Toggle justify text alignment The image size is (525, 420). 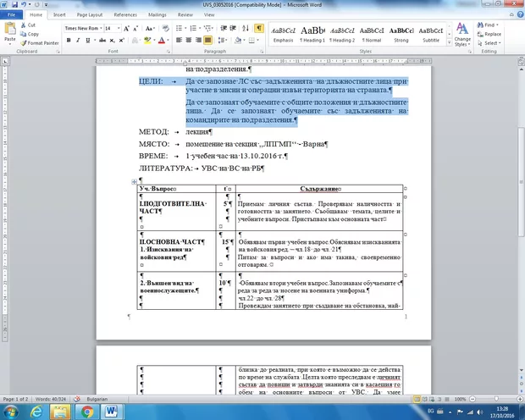click(x=209, y=40)
